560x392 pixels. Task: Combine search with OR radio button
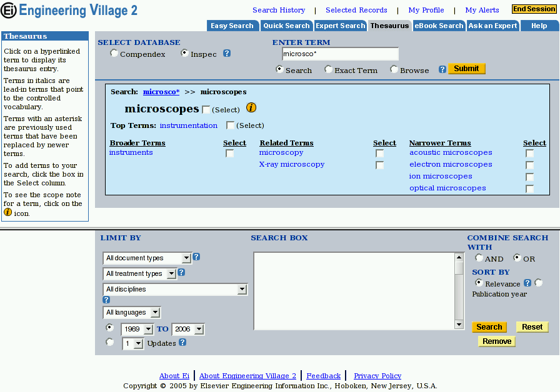point(517,258)
